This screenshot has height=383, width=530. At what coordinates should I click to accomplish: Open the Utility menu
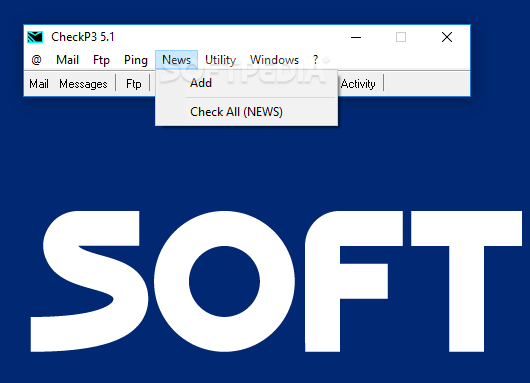[x=220, y=60]
